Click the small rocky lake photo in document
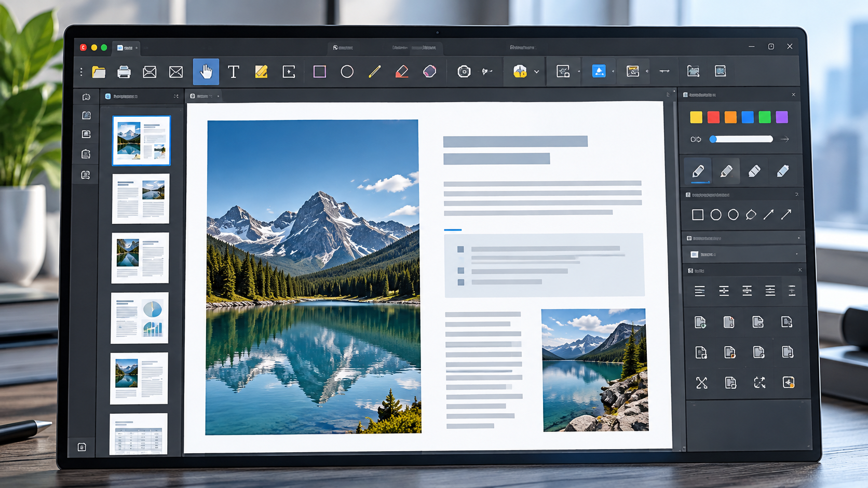The image size is (868, 488). tap(595, 370)
